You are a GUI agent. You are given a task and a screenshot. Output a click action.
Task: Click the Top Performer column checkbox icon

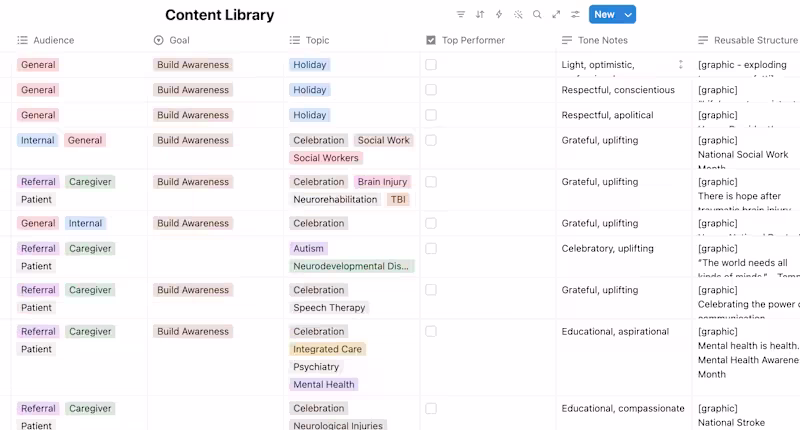(431, 40)
